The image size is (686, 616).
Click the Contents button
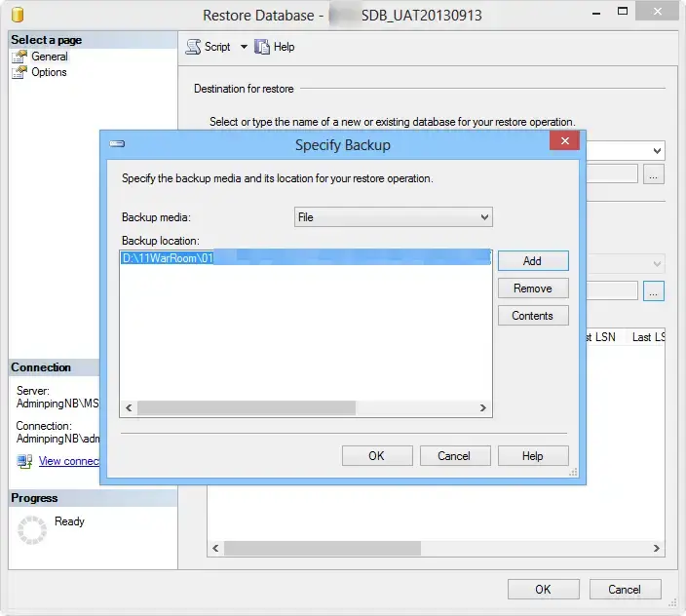pos(533,316)
